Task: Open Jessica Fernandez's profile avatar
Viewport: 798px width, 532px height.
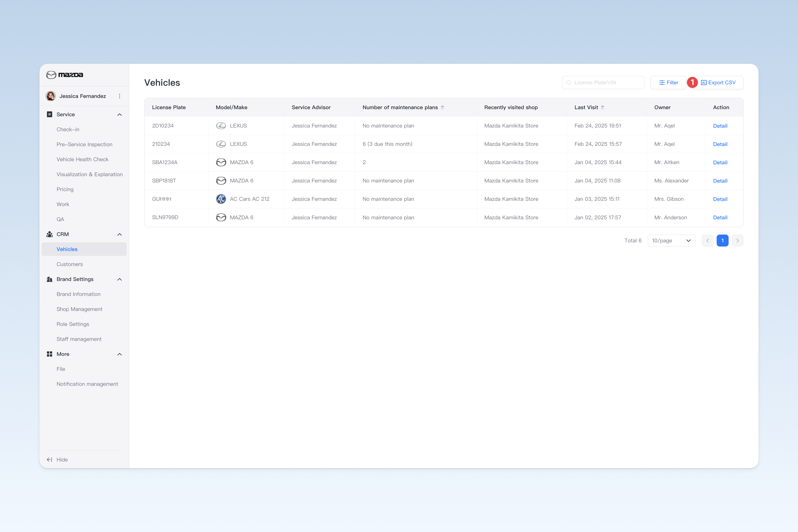Action: click(51, 96)
